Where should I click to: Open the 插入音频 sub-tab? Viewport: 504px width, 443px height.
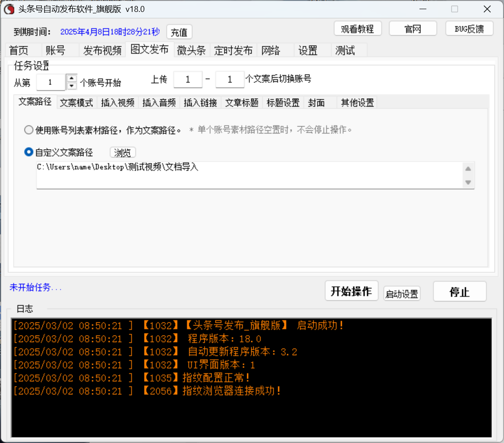tap(159, 103)
